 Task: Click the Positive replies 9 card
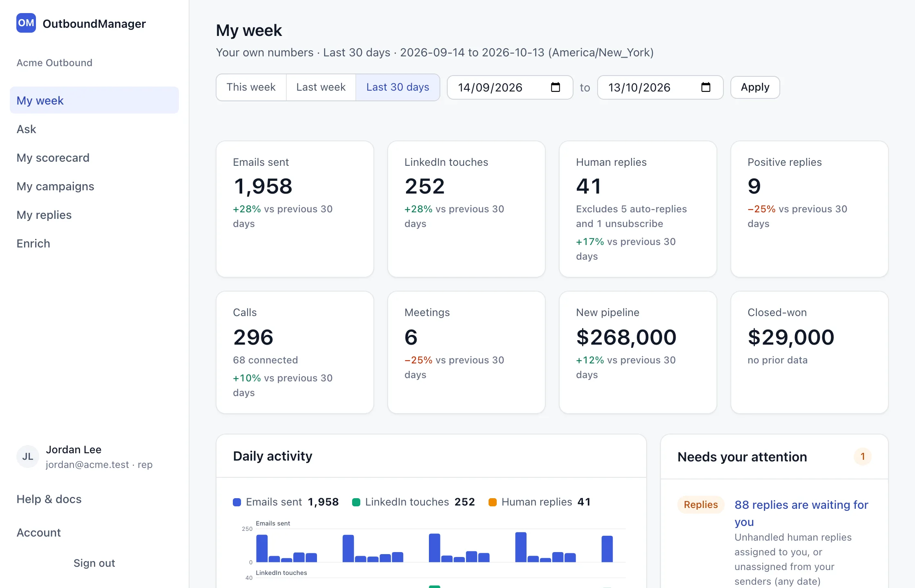pos(810,209)
